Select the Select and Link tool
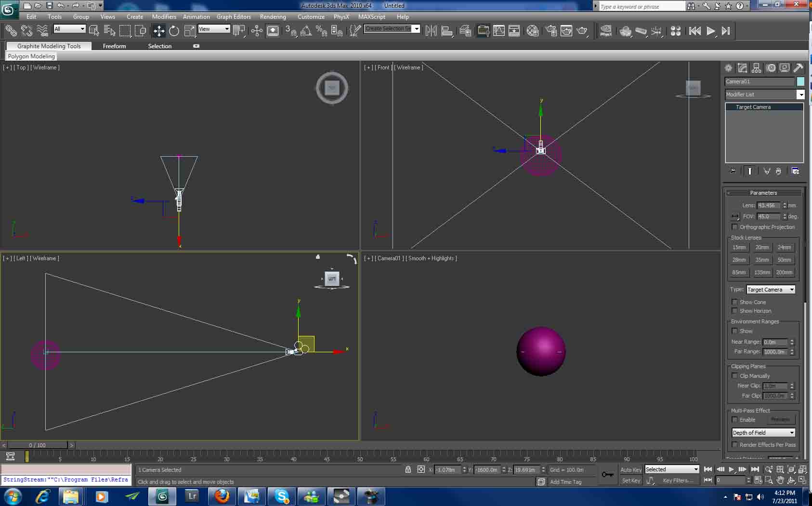 (11, 31)
